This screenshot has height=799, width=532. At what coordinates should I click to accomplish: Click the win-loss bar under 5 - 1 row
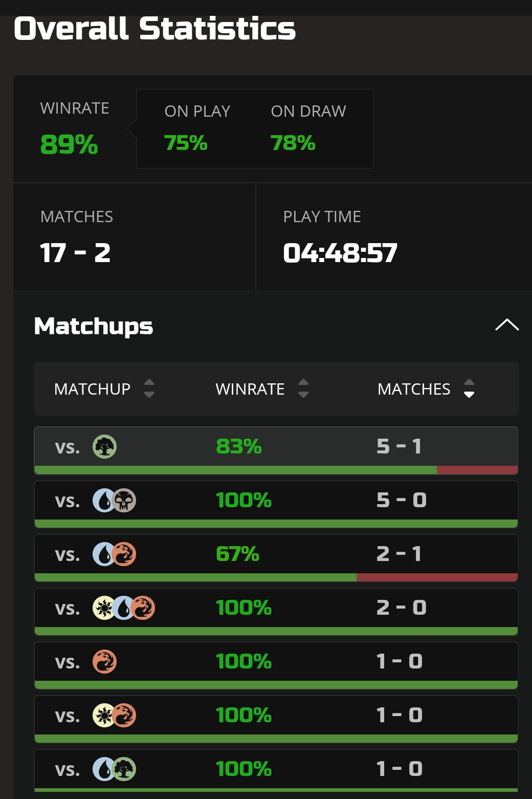(276, 470)
